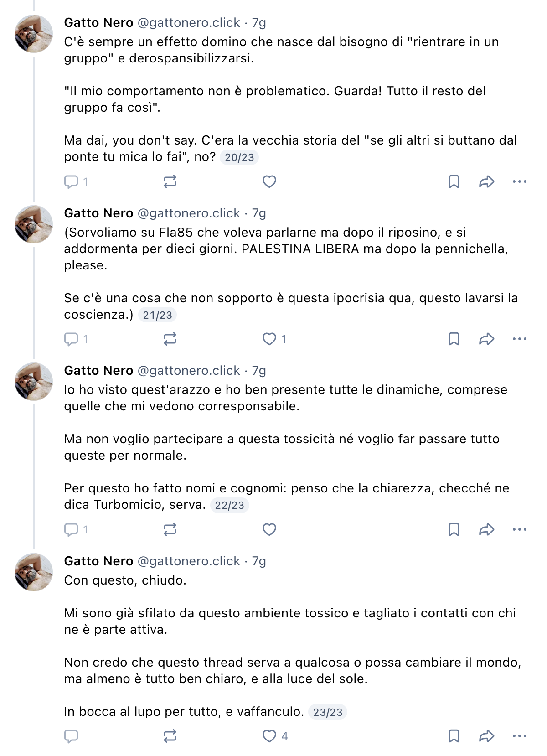Screen dimensions: 547x756
Task: Open the 7g timestamp of the 20/23 post
Action: pyautogui.click(x=259, y=23)
